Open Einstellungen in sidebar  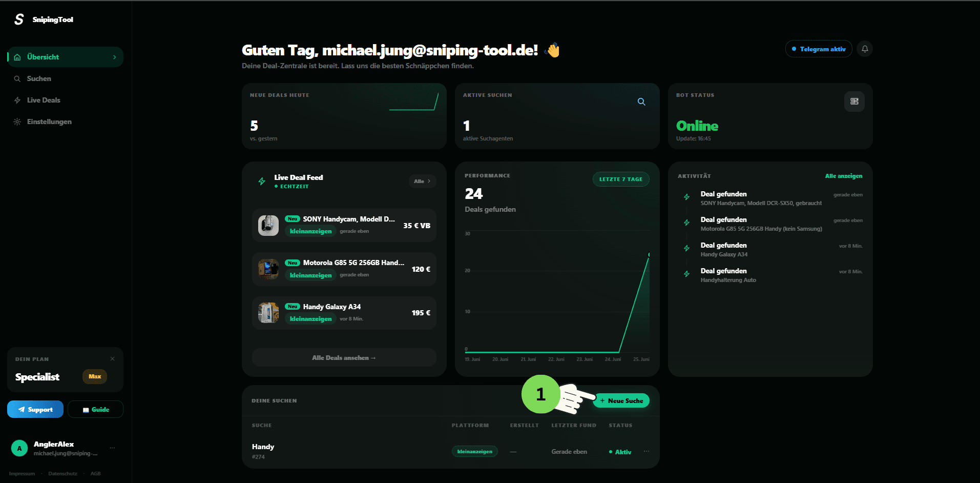coord(65,122)
